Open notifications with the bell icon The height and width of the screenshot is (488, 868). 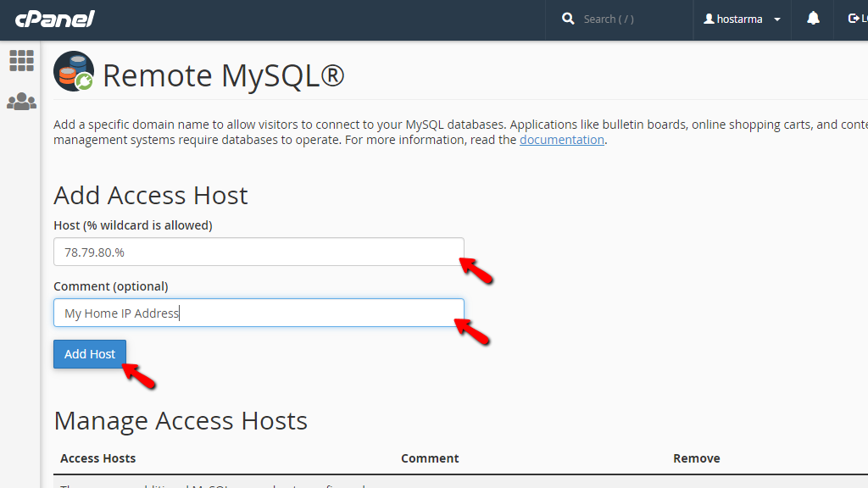pyautogui.click(x=812, y=18)
